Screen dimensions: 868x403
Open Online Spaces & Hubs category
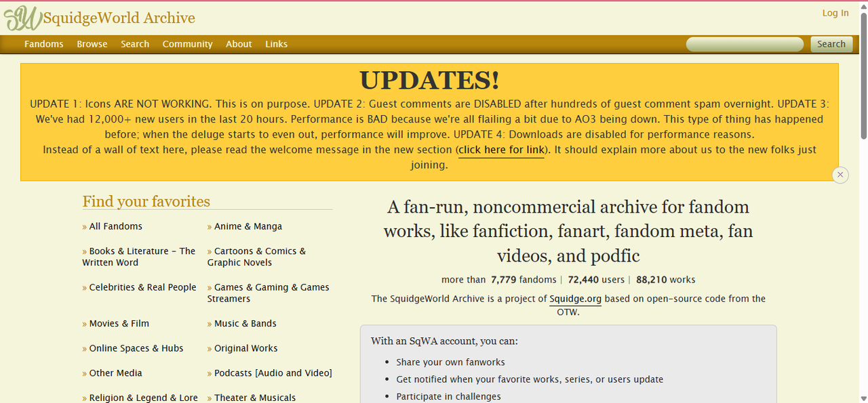pos(136,348)
